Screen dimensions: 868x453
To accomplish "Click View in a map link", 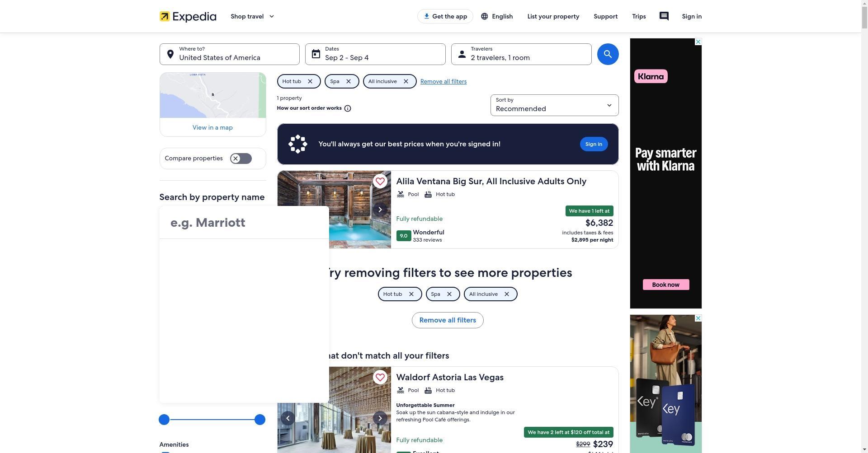I will 212,127.
